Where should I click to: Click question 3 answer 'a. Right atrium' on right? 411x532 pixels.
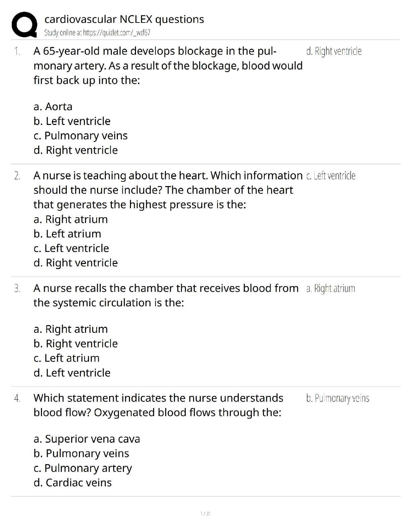tap(330, 288)
